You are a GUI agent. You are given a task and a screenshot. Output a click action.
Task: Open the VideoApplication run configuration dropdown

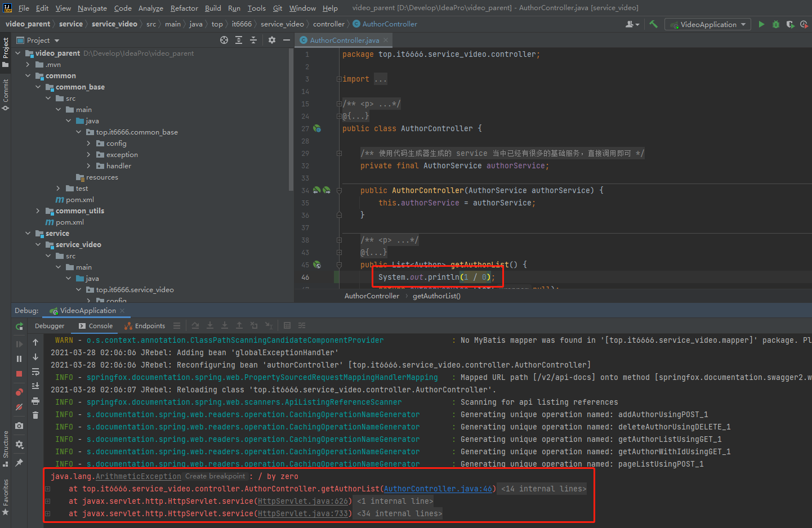708,24
